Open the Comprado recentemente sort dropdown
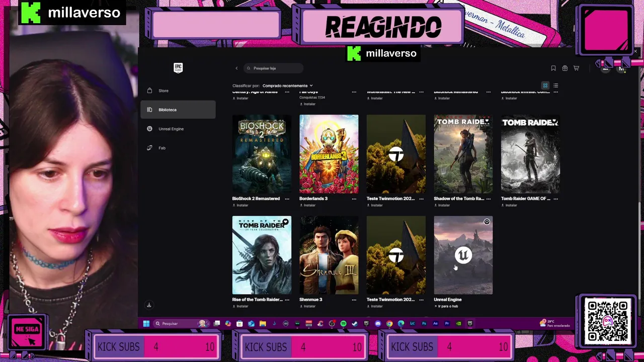The width and height of the screenshot is (644, 362). (x=287, y=85)
